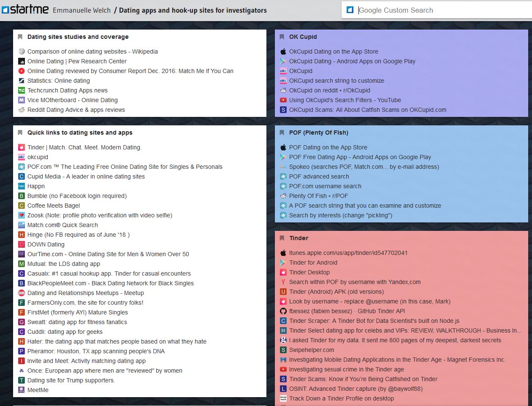This screenshot has width=532, height=406.
Task: Click Apple icon beside OkCupid App Store
Action: click(283, 51)
